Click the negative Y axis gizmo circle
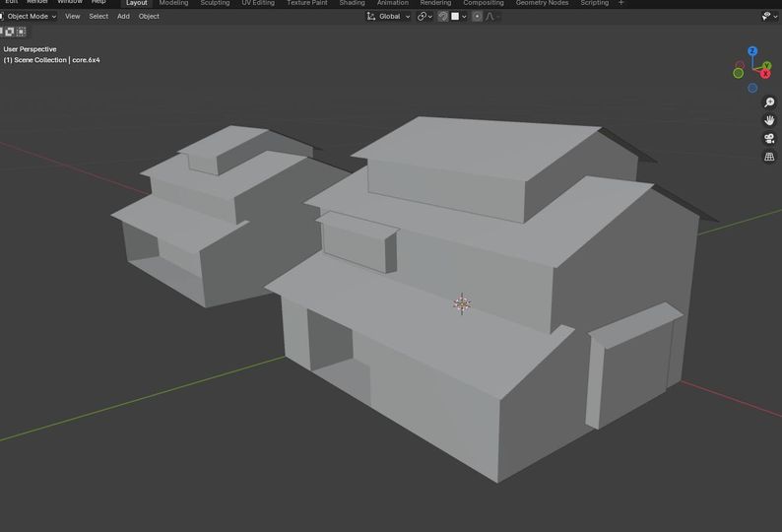The image size is (782, 532). 739,73
